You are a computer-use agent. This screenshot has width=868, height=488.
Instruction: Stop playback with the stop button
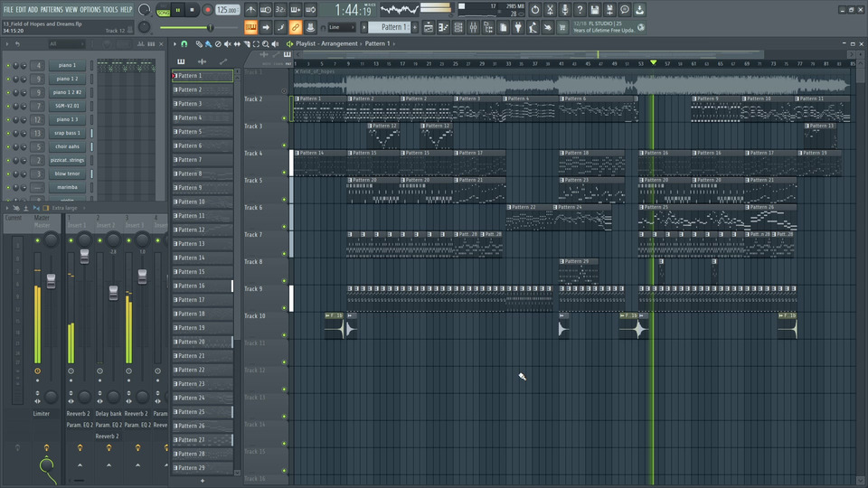(x=192, y=10)
